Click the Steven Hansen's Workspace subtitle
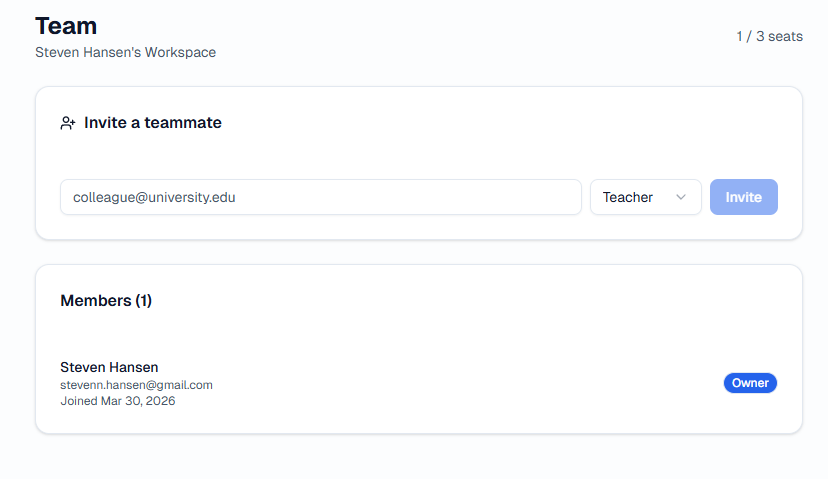This screenshot has width=828, height=479. tap(125, 52)
